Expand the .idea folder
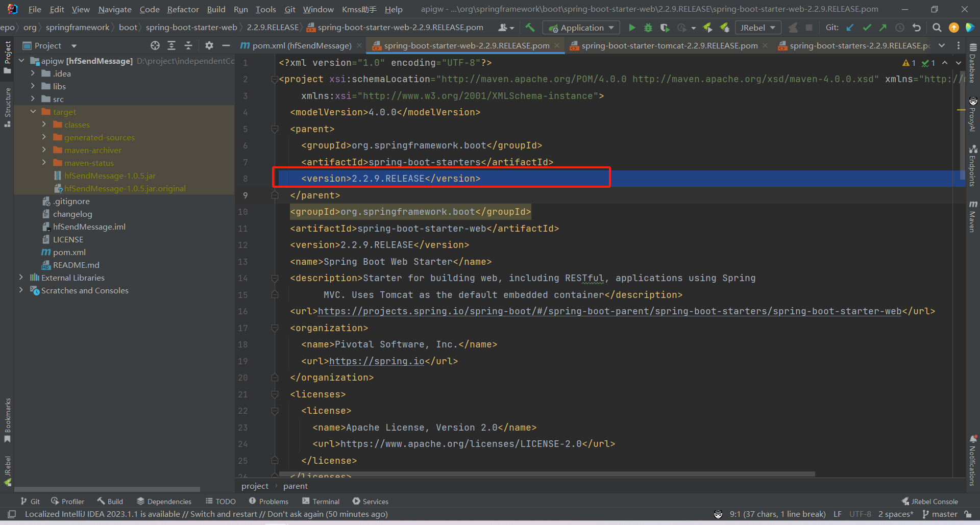 point(33,73)
